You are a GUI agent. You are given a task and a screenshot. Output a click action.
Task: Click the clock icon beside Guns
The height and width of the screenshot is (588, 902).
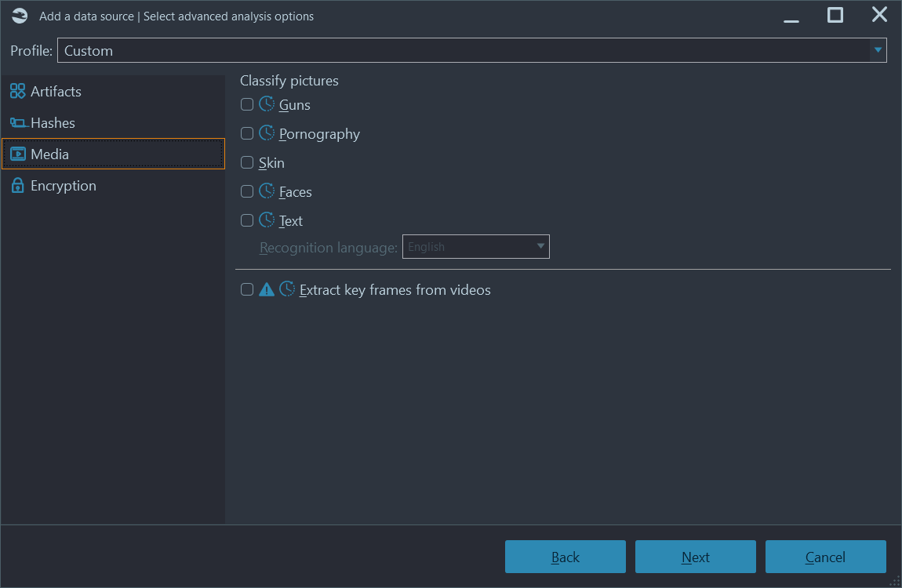267,104
